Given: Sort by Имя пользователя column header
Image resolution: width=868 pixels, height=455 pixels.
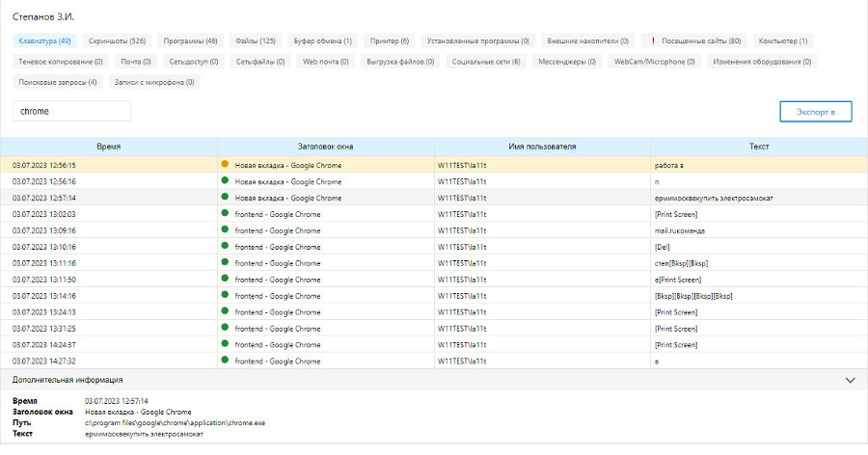Looking at the screenshot, I should [542, 147].
